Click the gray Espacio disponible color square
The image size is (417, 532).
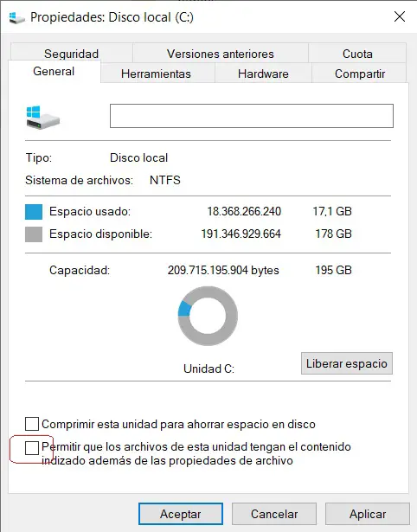pos(34,234)
